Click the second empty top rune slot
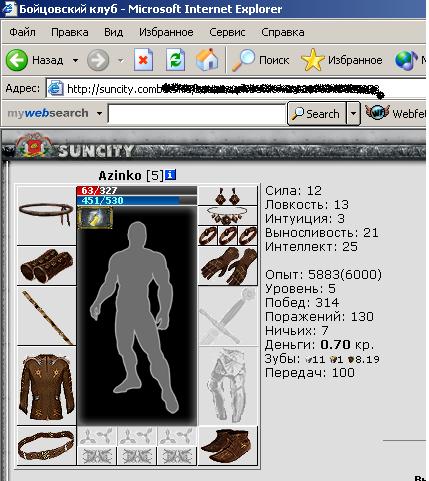Image resolution: width=429 pixels, height=481 pixels. tap(137, 436)
